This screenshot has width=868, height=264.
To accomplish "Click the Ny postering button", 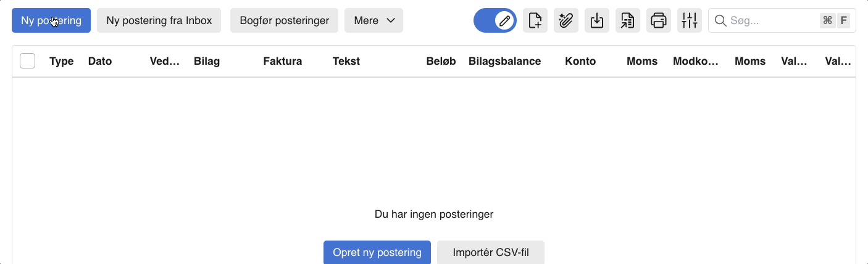I will [x=51, y=20].
